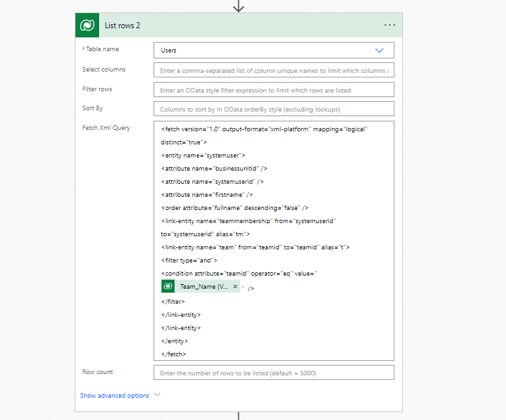Open the Users table name combo box

(x=274, y=51)
